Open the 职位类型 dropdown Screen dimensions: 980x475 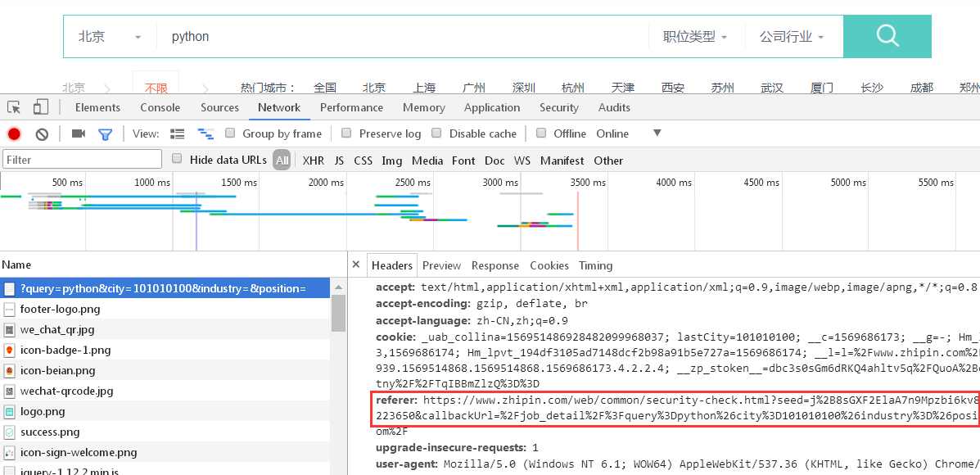point(696,37)
